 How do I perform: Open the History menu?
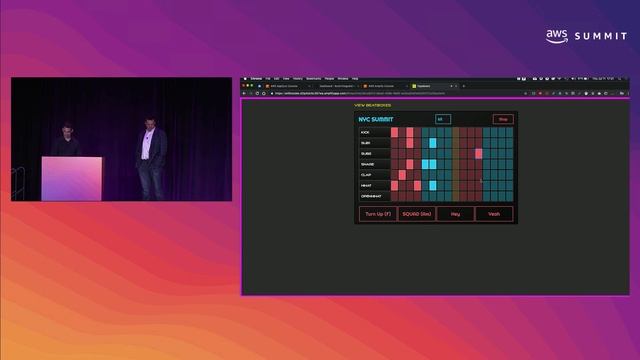(x=298, y=79)
